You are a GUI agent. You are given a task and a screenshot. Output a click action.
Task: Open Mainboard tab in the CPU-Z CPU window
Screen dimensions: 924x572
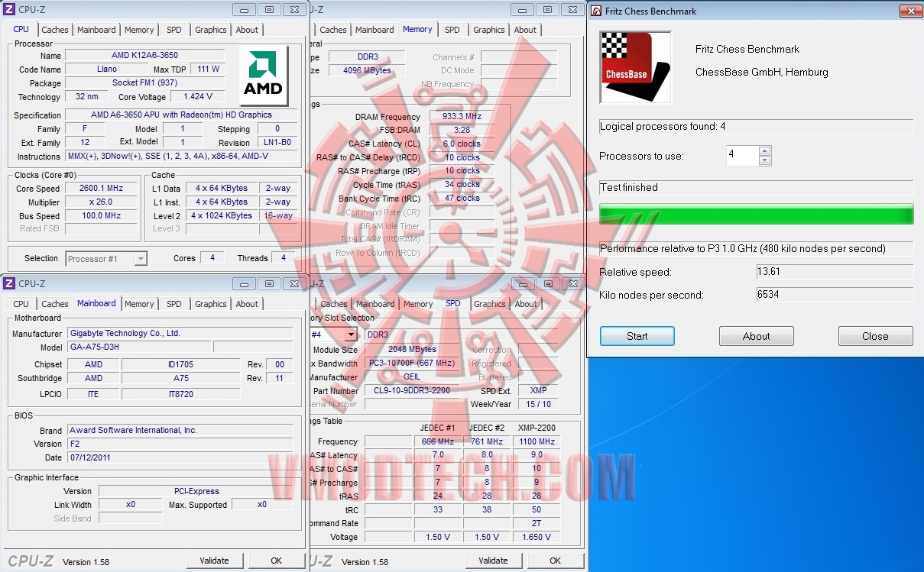coord(96,30)
